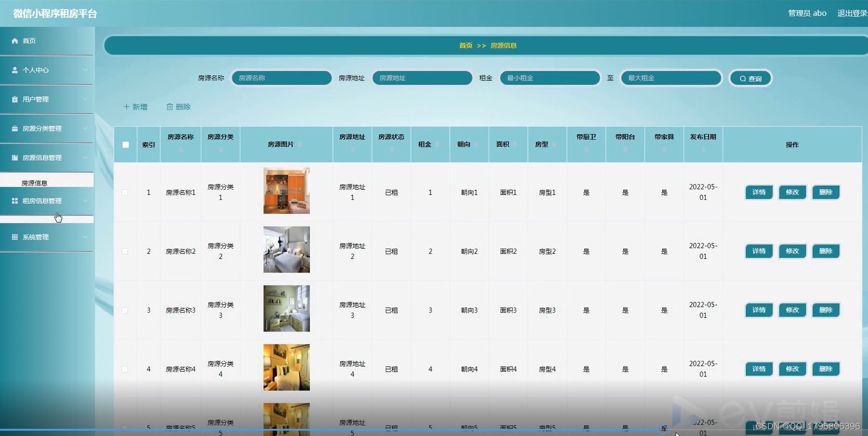868x436 pixels.
Task: Sort by 房源状态 column arrows
Action: [391, 150]
